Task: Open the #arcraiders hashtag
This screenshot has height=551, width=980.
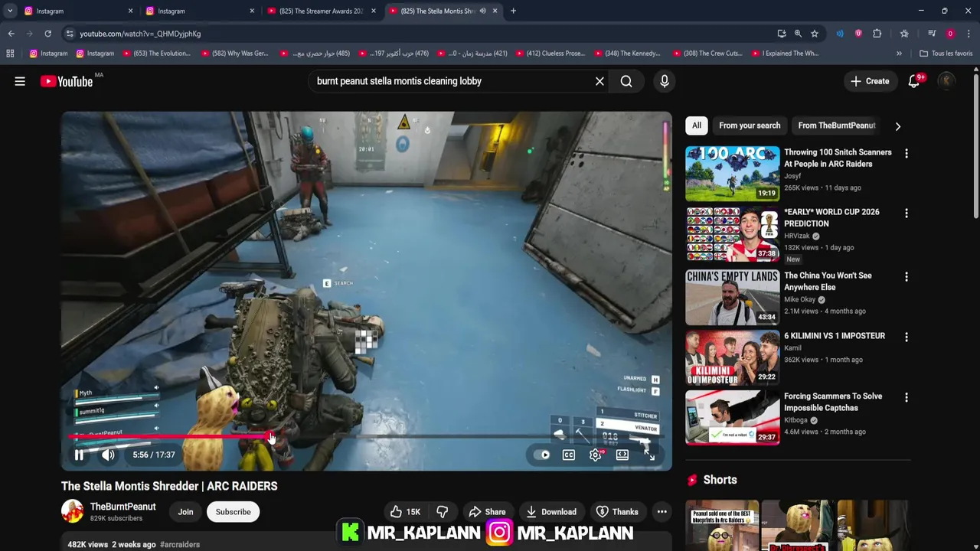Action: 180,545
